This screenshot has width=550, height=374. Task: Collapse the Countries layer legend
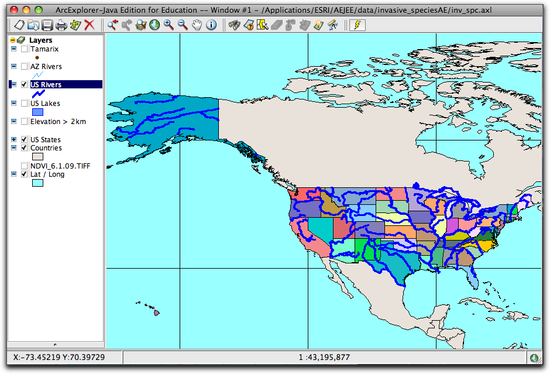point(14,148)
